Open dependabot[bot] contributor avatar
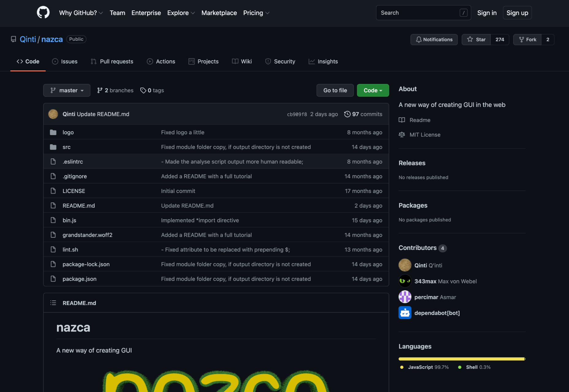The width and height of the screenshot is (569, 392). tap(405, 313)
